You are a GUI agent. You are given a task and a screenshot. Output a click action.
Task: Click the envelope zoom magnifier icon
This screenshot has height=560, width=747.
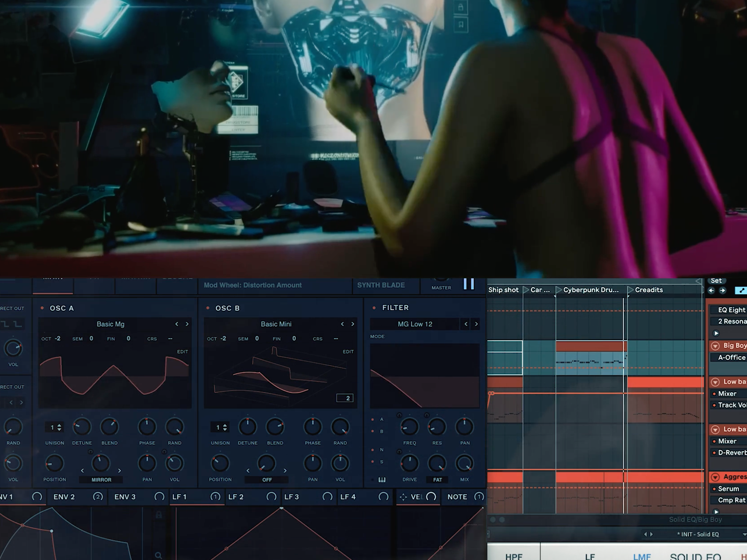[x=158, y=555]
